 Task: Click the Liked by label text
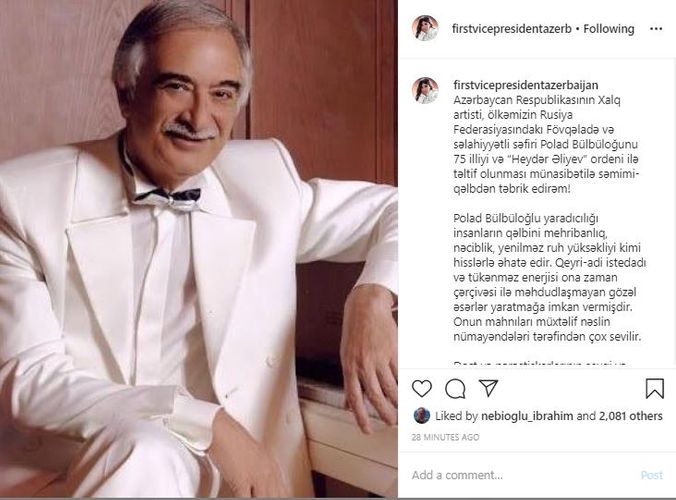pyautogui.click(x=456, y=416)
